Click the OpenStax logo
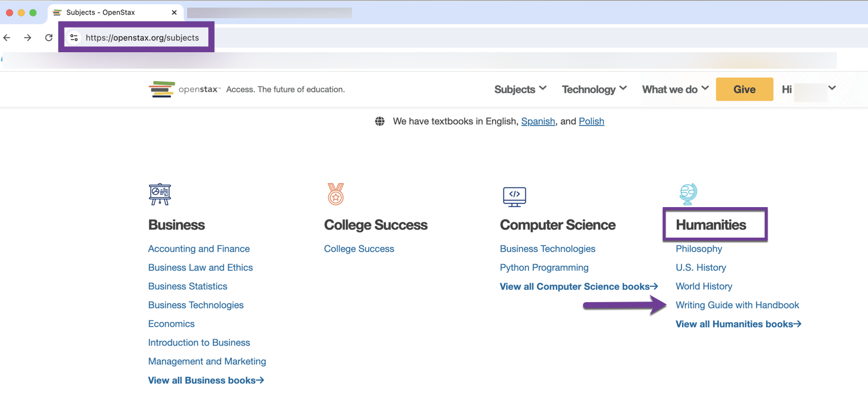Screen dimensions: 868x406 point(185,89)
